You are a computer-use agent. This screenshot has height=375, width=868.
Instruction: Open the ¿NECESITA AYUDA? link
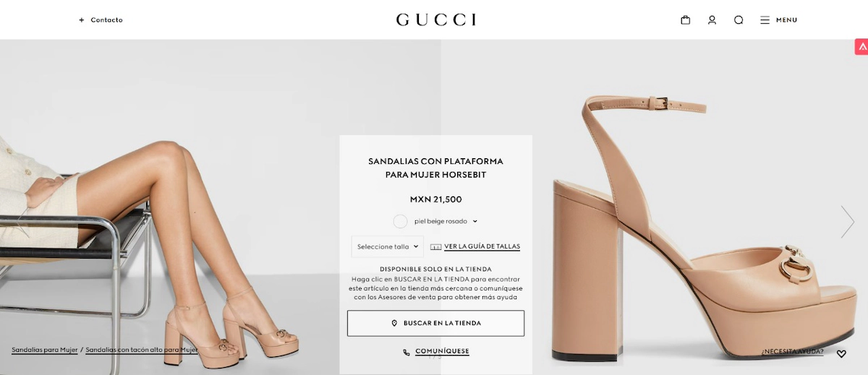click(792, 352)
